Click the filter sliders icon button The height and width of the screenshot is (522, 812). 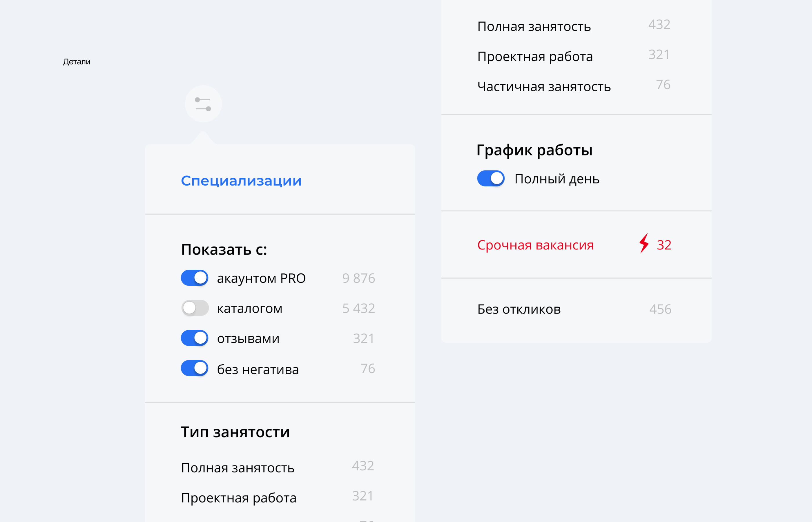[203, 104]
